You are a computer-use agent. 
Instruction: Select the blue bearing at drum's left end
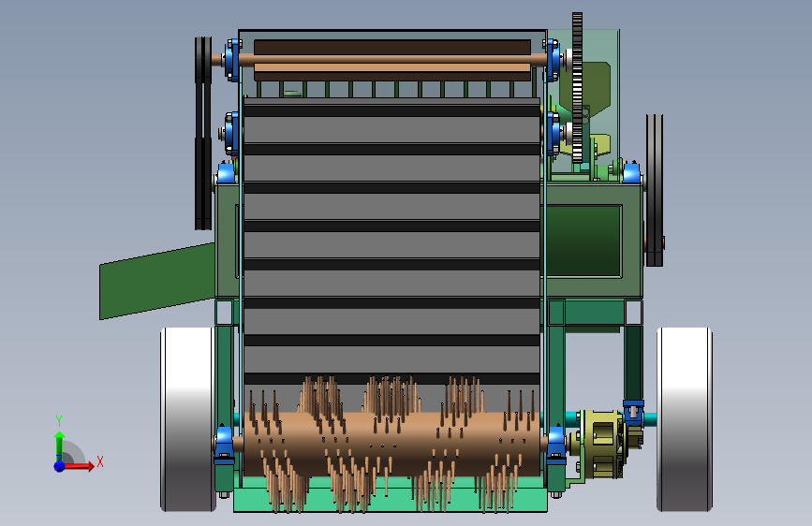pos(224,445)
